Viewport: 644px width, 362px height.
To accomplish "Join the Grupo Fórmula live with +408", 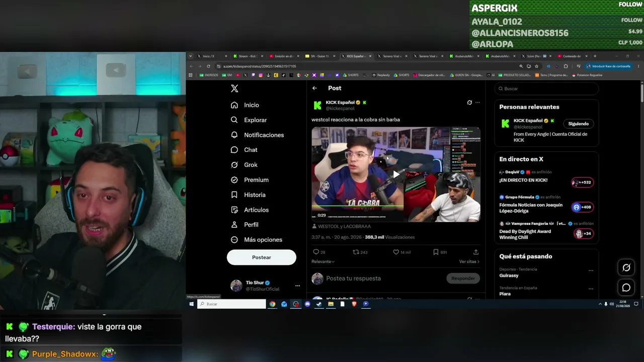I will tap(583, 207).
